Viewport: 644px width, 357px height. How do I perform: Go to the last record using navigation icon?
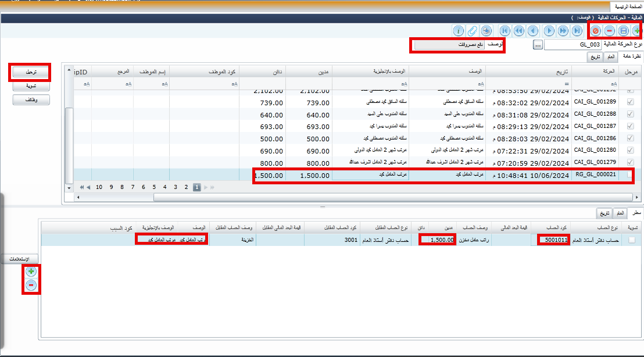coord(577,30)
